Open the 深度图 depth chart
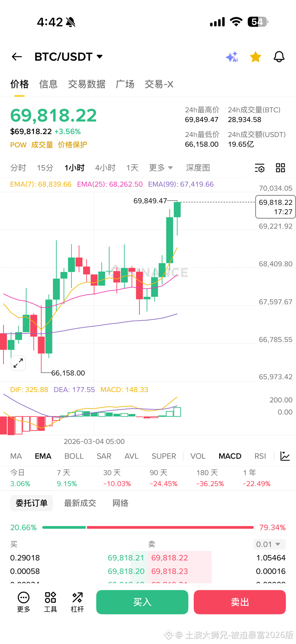Image resolution: width=296 pixels, height=644 pixels. (x=198, y=168)
